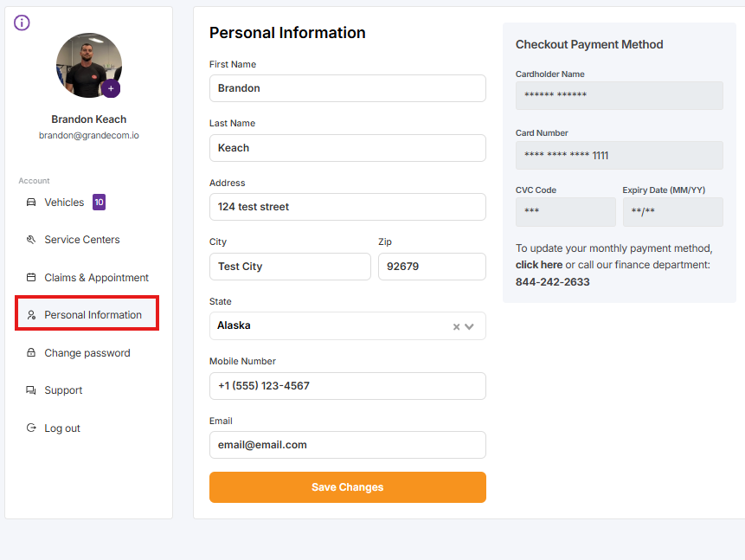Click the Brandon Keach profile photo
745x560 pixels.
87,64
